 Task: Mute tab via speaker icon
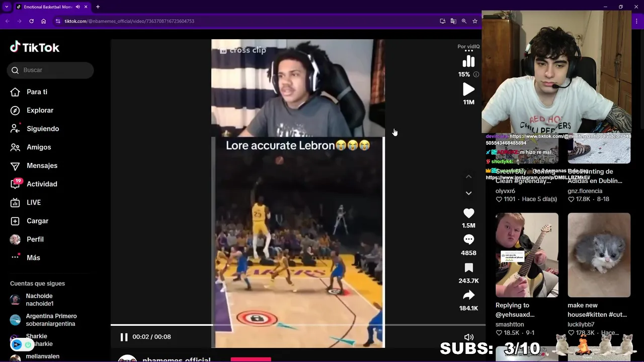tap(77, 7)
